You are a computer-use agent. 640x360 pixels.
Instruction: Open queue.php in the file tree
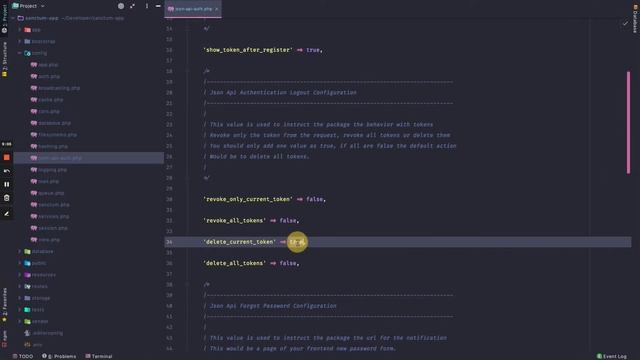click(x=51, y=193)
